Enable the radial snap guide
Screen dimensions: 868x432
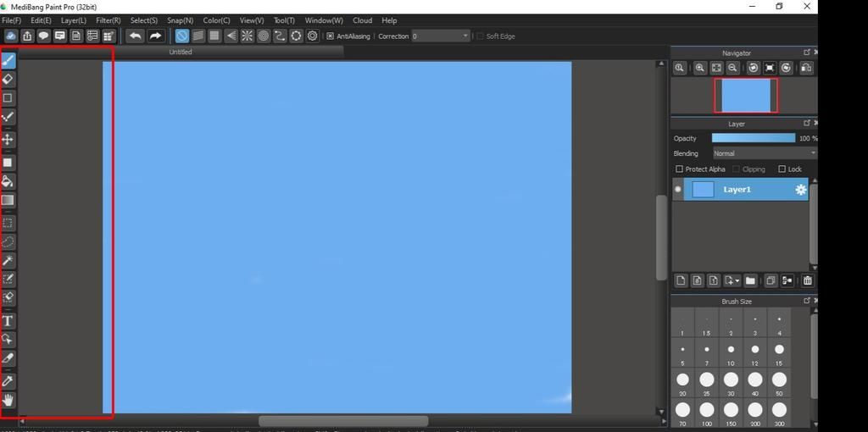[247, 36]
